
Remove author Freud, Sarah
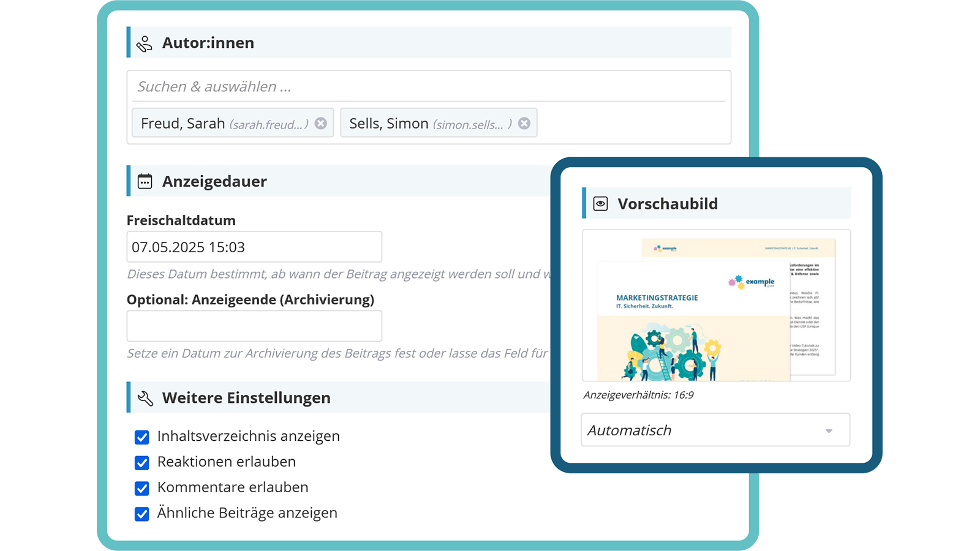click(x=321, y=123)
